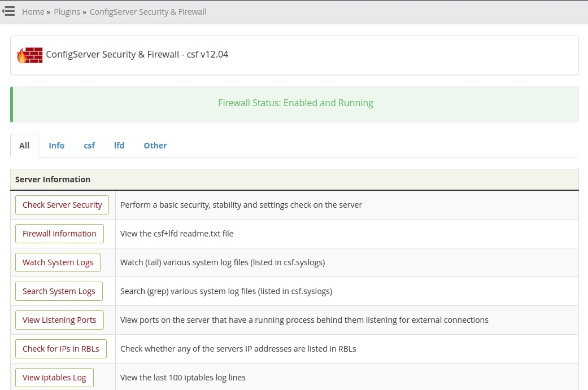Open the csf tab

click(89, 146)
